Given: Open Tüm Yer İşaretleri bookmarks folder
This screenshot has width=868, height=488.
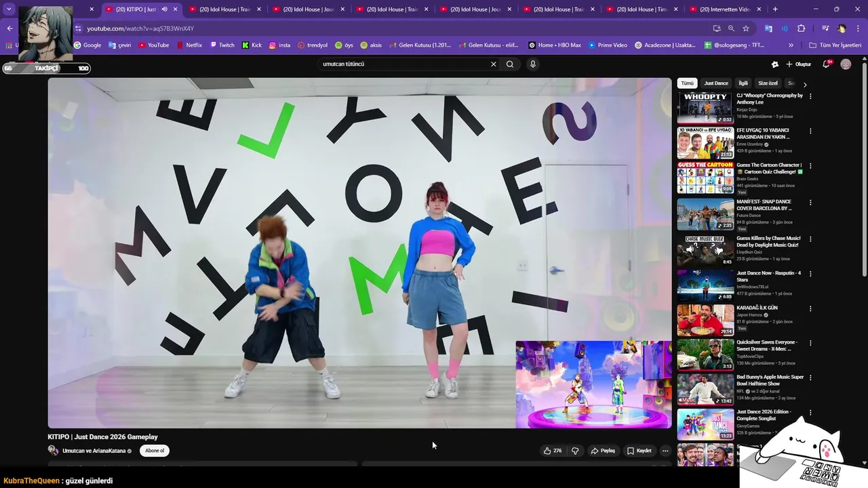Looking at the screenshot, I should click(835, 45).
